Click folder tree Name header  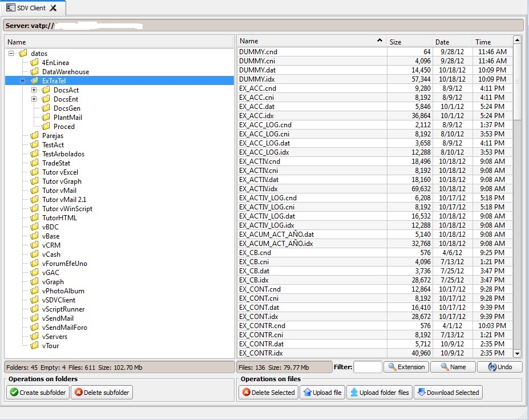coord(119,42)
